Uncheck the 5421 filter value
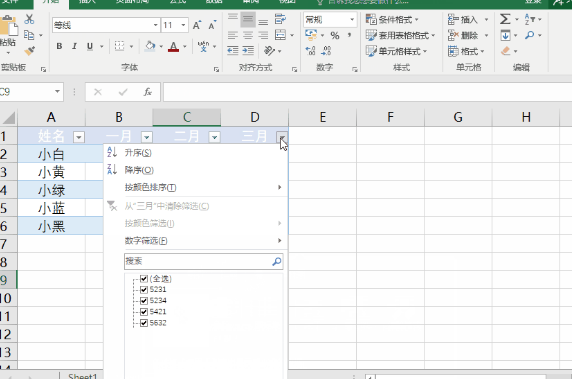572x379 pixels. pyautogui.click(x=144, y=312)
